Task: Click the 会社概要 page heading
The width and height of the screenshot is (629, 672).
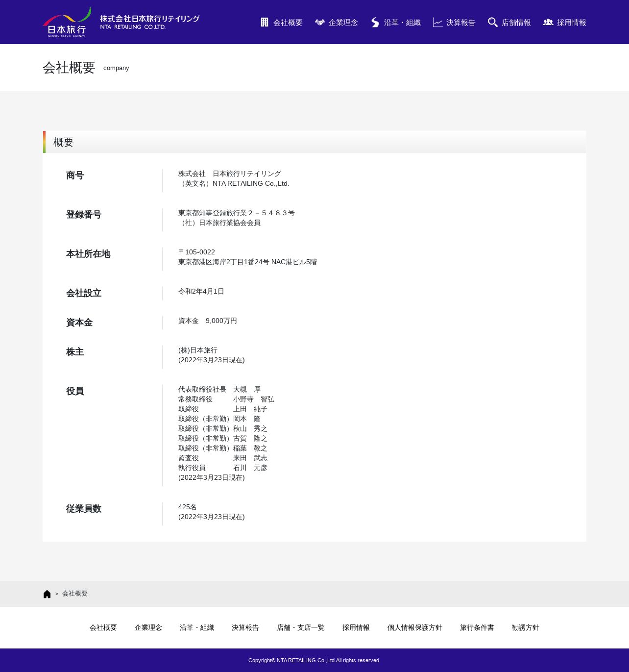Action: 69,68
